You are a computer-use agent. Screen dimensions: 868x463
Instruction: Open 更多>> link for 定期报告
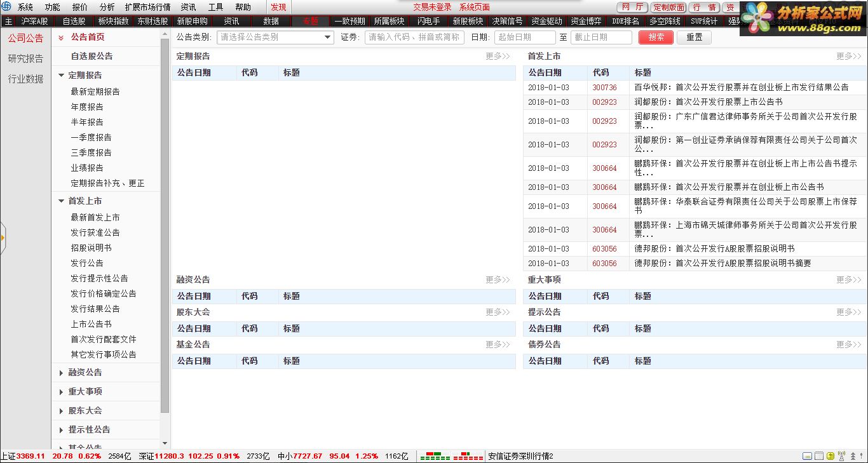point(498,56)
